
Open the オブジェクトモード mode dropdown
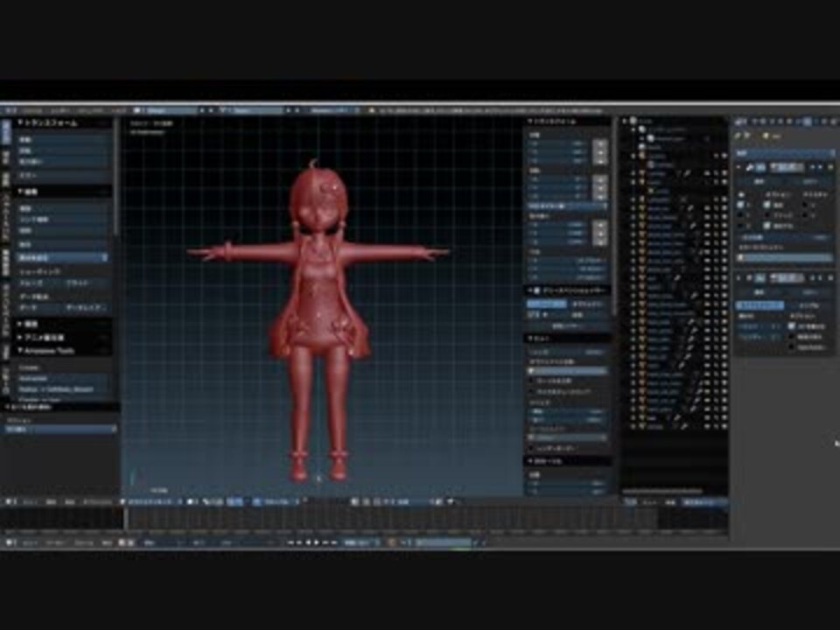click(150, 502)
